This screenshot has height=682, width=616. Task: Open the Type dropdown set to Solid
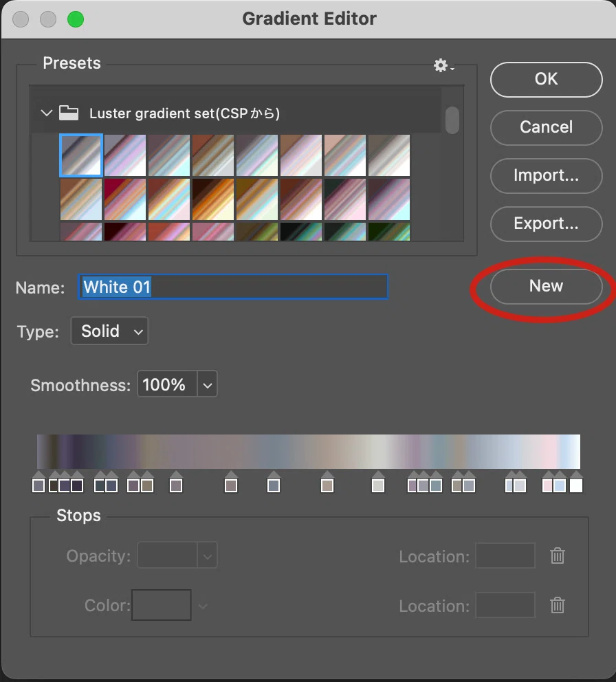109,331
